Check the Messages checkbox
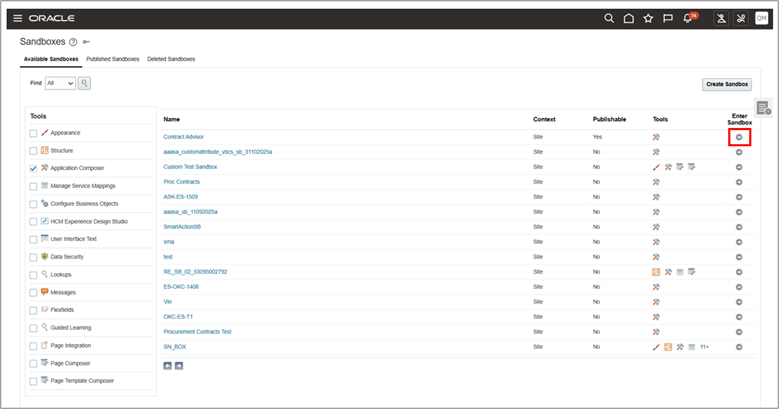Image resolution: width=779 pixels, height=409 pixels. [33, 293]
